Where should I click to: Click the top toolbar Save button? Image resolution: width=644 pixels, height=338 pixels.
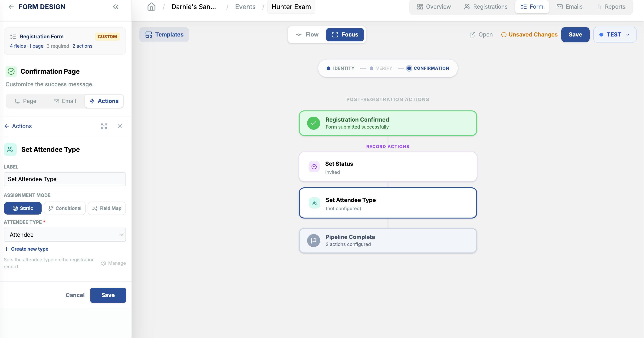[575, 35]
